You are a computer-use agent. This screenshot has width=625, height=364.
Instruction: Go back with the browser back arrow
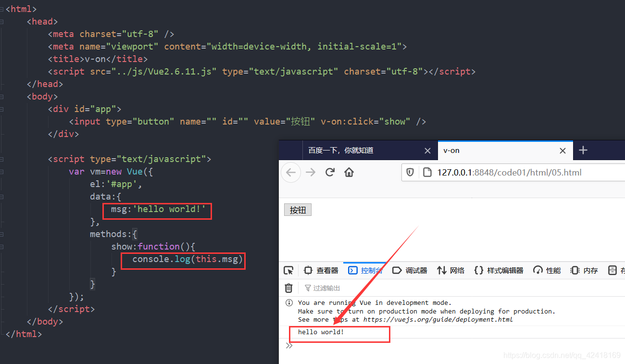coord(291,172)
